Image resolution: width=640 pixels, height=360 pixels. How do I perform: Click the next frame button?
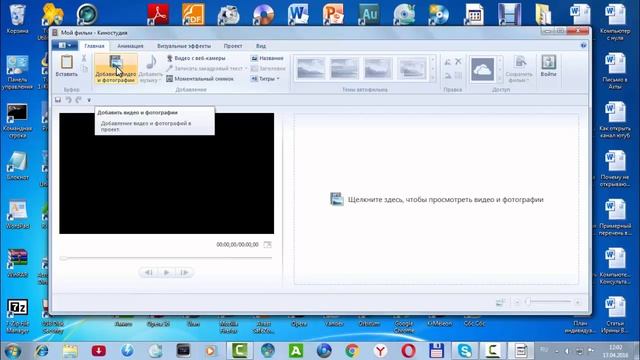click(x=184, y=272)
